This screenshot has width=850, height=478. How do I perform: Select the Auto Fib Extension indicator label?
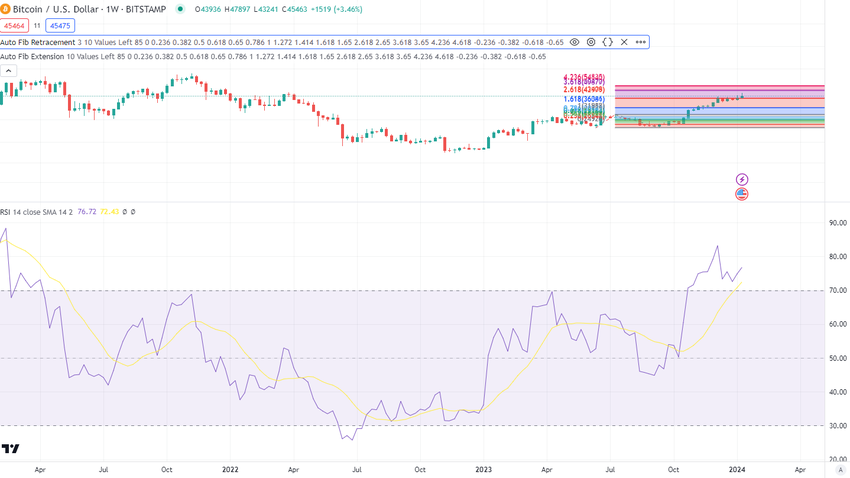click(32, 56)
